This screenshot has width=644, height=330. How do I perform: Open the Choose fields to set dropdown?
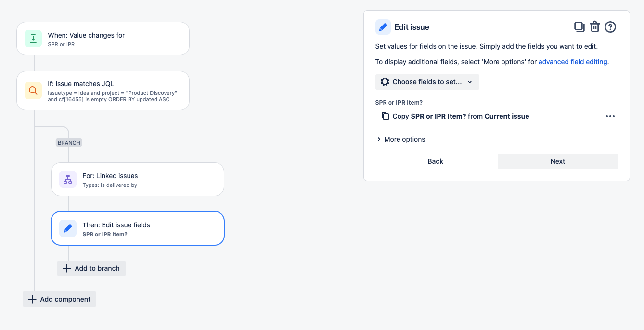click(x=427, y=82)
